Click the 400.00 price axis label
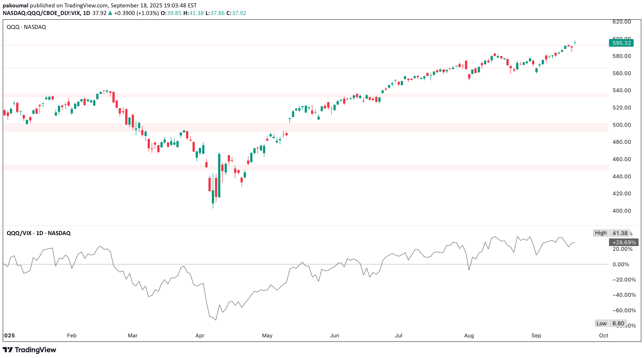 click(x=622, y=211)
